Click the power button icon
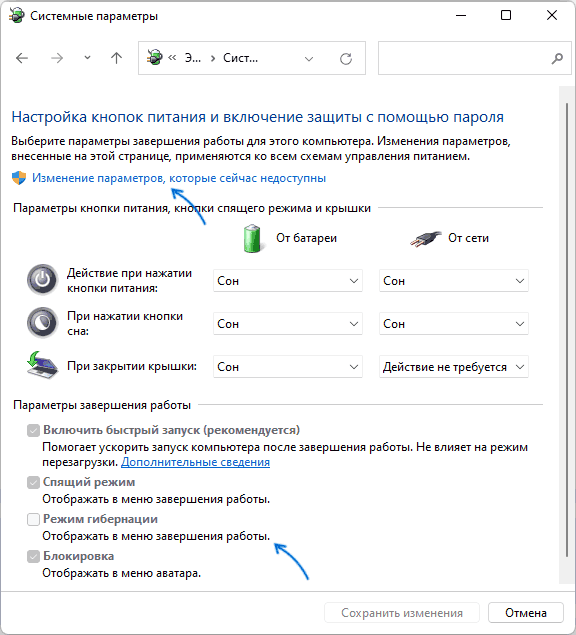The image size is (576, 635). click(x=43, y=279)
